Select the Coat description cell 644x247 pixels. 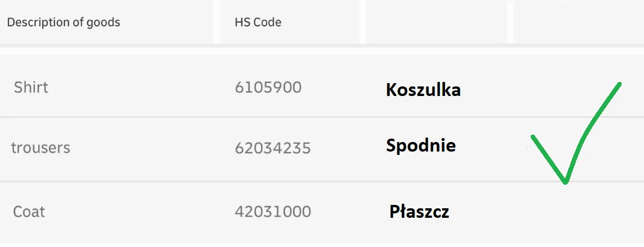(x=29, y=212)
